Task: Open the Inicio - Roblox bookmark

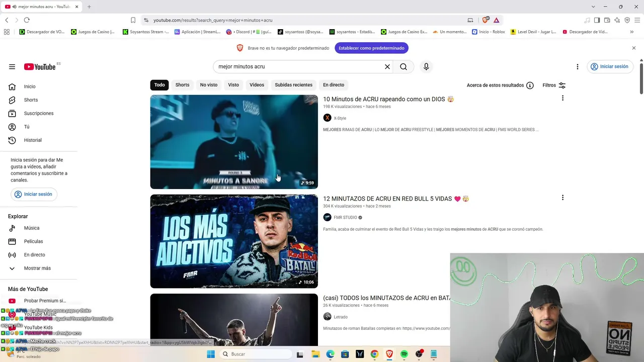Action: click(x=489, y=32)
